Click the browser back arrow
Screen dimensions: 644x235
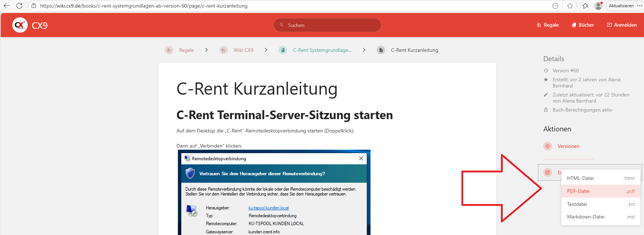(6, 6)
